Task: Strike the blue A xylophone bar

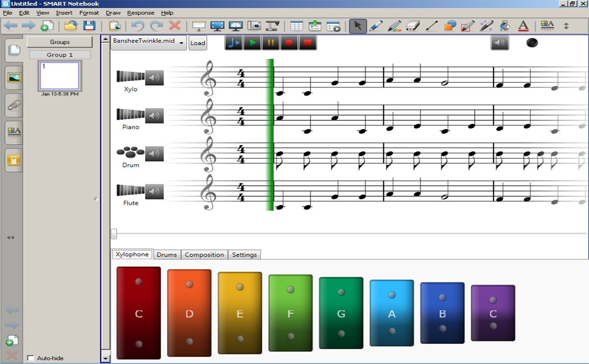Action: click(392, 313)
